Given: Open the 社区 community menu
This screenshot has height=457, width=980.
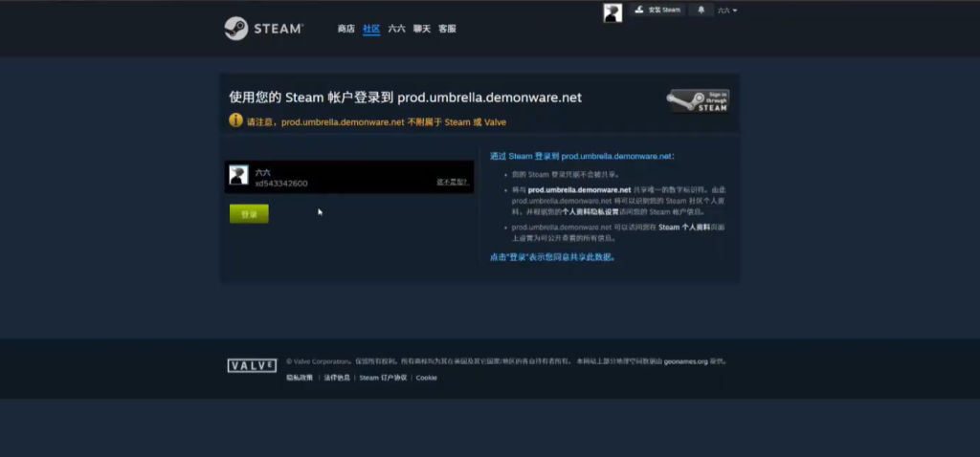Looking at the screenshot, I should coord(371,29).
